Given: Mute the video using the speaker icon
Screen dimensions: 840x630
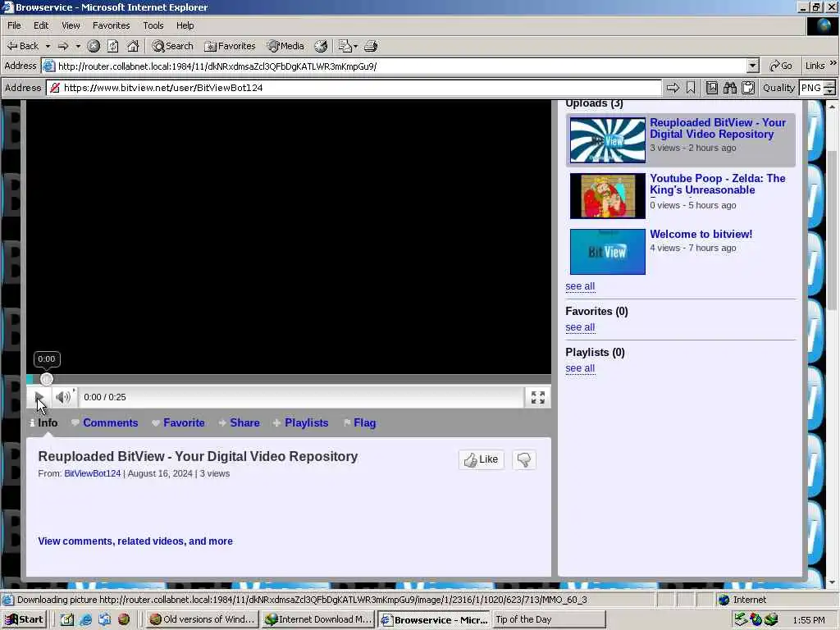Looking at the screenshot, I should [63, 398].
